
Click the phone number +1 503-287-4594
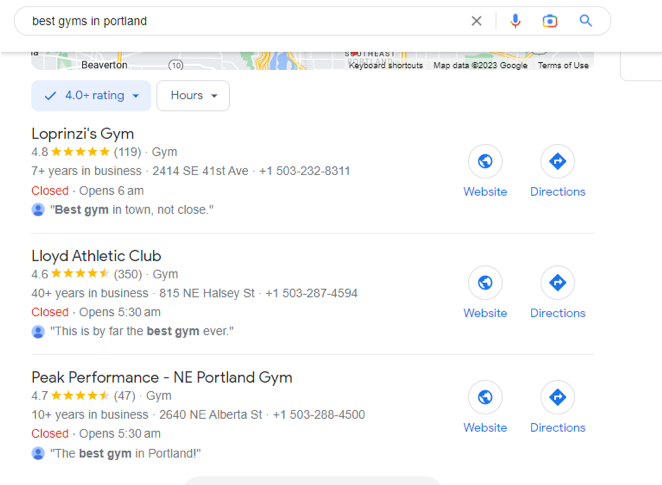pos(311,293)
